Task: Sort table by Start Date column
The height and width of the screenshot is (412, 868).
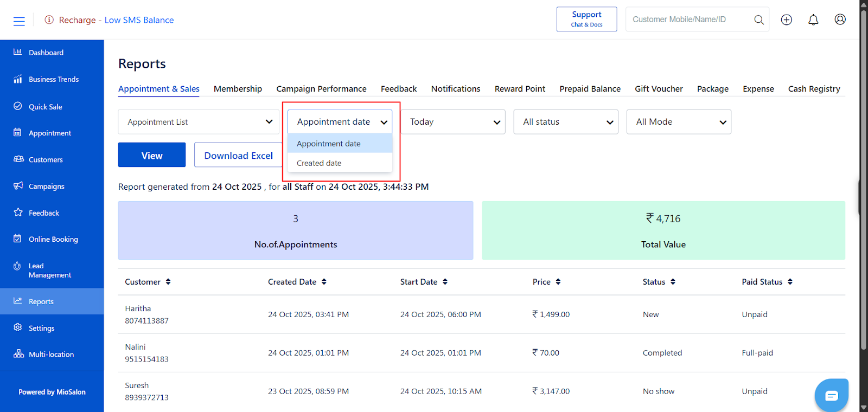Action: coord(445,282)
